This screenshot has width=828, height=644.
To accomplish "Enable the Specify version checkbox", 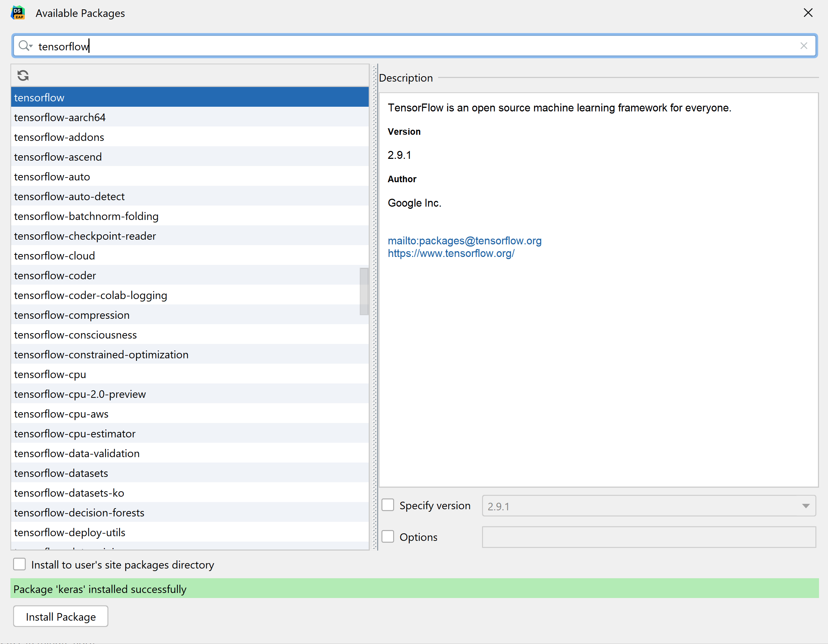I will tap(387, 505).
